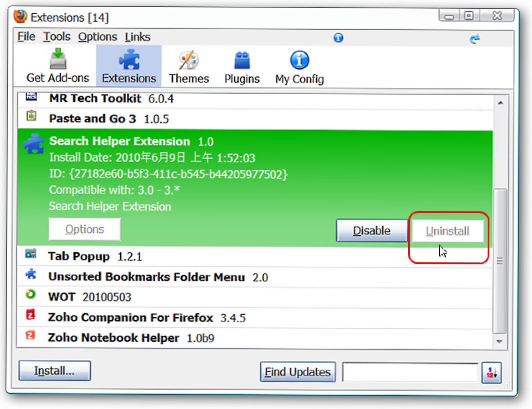Click the Install Date line
The image size is (532, 409).
(152, 158)
